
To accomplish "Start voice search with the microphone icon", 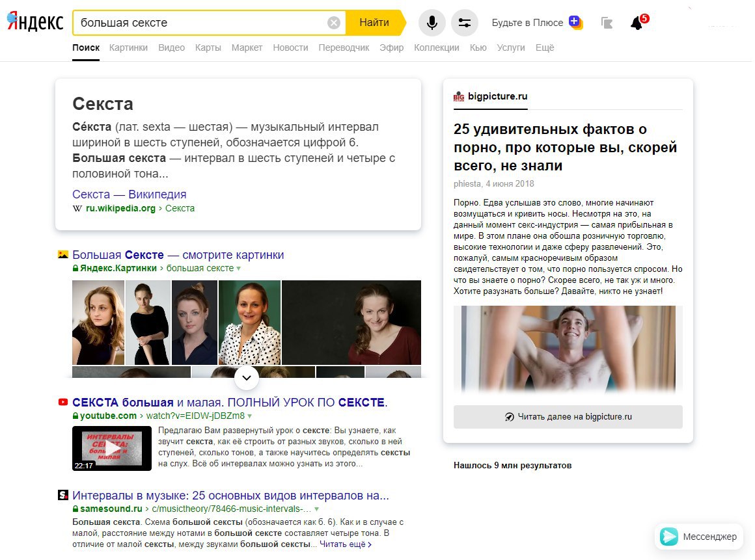I will (x=432, y=23).
